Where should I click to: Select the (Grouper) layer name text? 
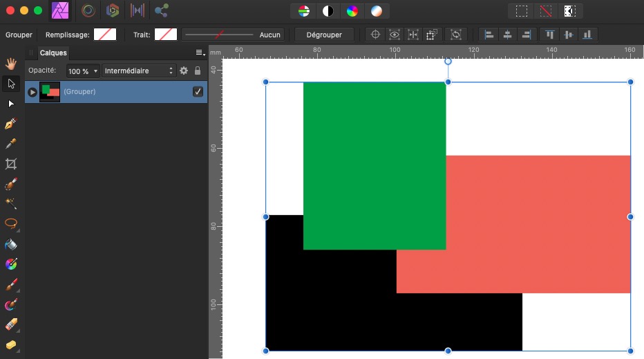(x=79, y=91)
